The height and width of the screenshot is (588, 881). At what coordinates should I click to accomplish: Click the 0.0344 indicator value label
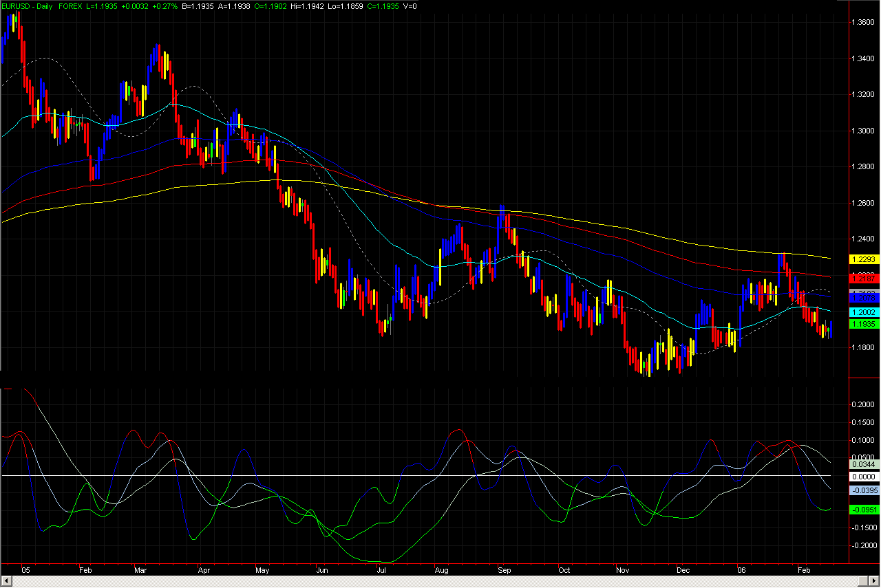(863, 464)
